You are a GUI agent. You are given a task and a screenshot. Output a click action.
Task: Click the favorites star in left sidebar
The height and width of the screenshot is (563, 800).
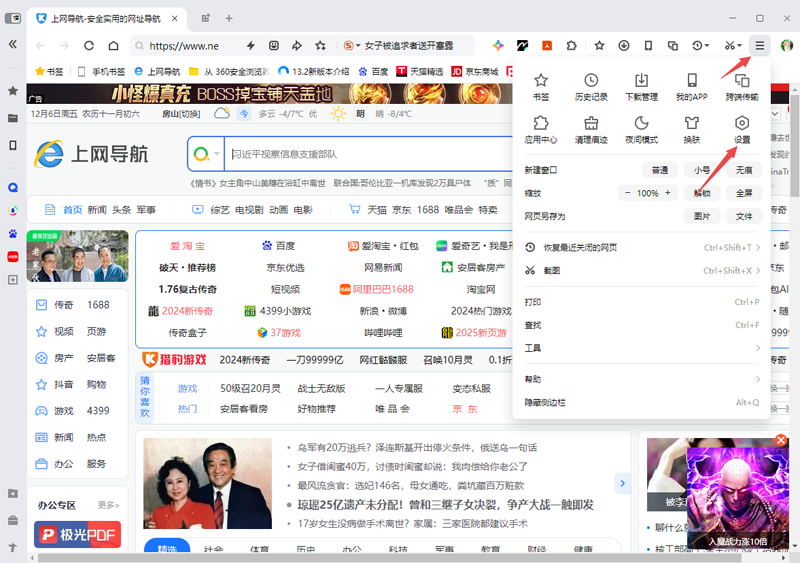[13, 91]
